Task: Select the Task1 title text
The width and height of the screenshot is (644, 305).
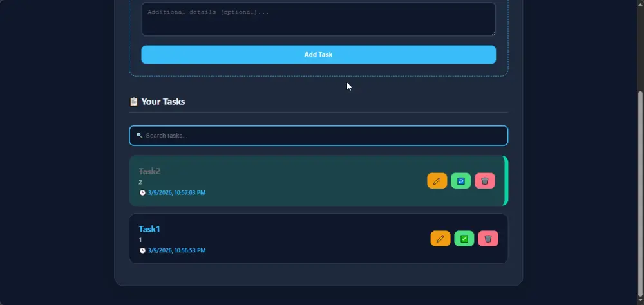Action: 149,229
